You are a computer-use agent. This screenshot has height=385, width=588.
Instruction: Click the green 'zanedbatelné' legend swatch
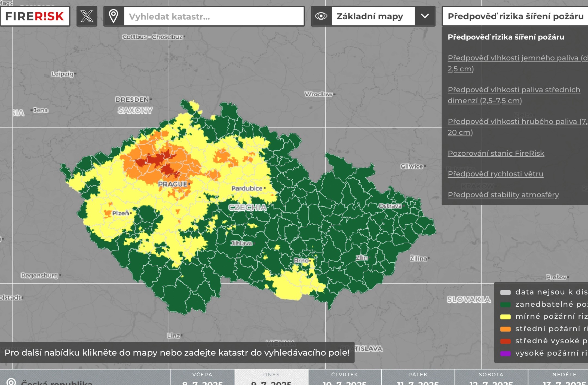(505, 305)
